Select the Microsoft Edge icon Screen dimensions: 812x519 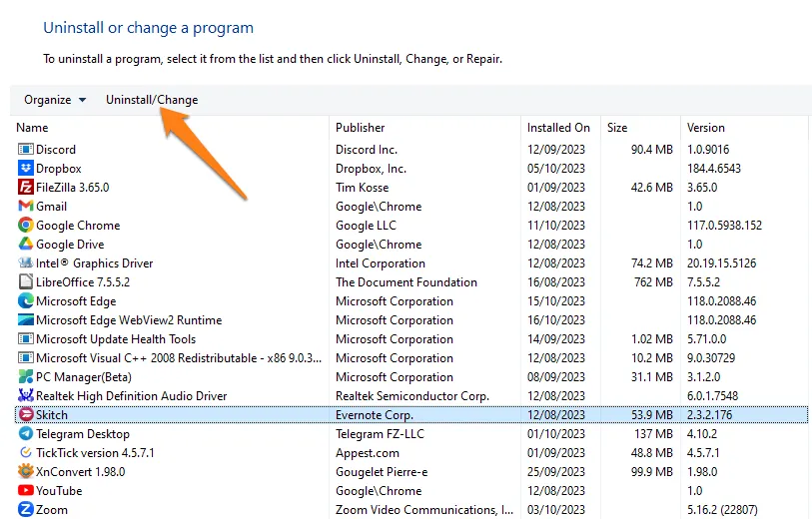point(25,300)
